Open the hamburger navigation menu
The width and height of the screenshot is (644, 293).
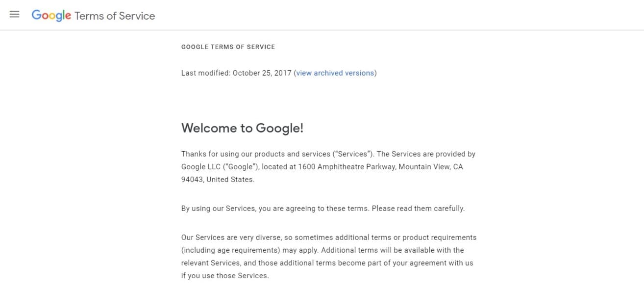pos(14,15)
